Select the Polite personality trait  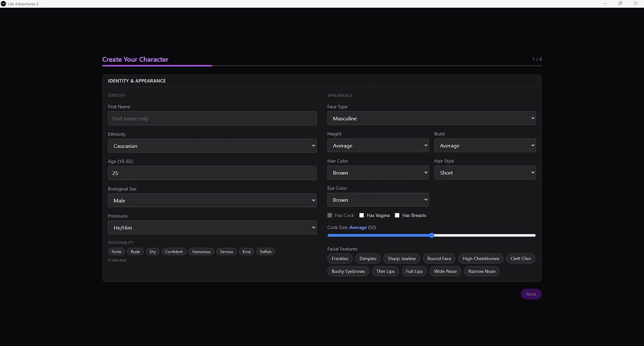116,252
